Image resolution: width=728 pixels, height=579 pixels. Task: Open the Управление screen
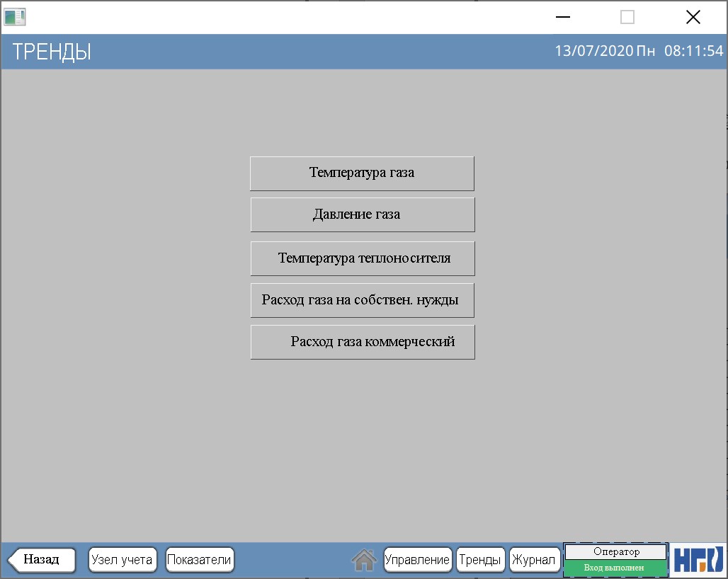pos(417,560)
